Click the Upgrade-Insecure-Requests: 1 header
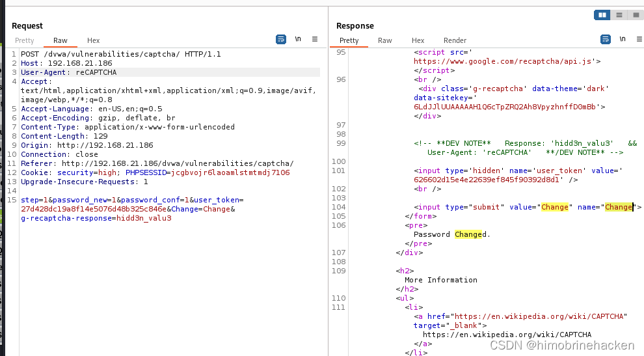The image size is (644, 356). tap(85, 182)
